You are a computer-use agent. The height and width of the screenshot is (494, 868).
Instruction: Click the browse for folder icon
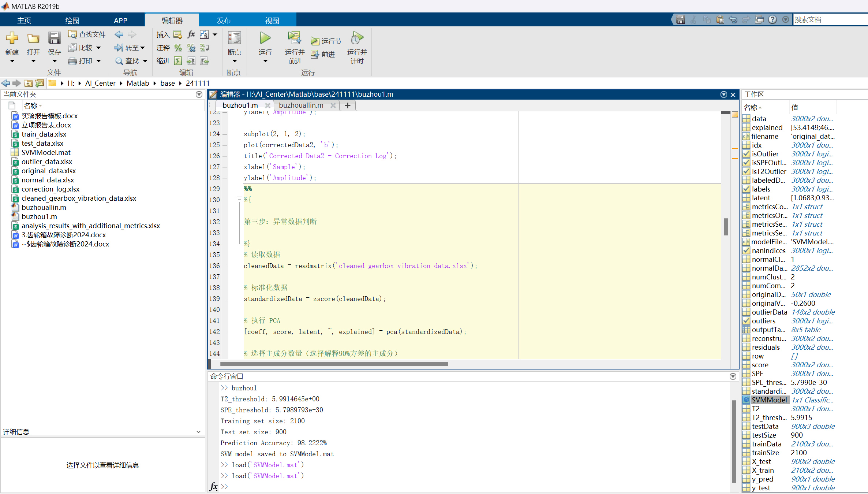pos(40,83)
